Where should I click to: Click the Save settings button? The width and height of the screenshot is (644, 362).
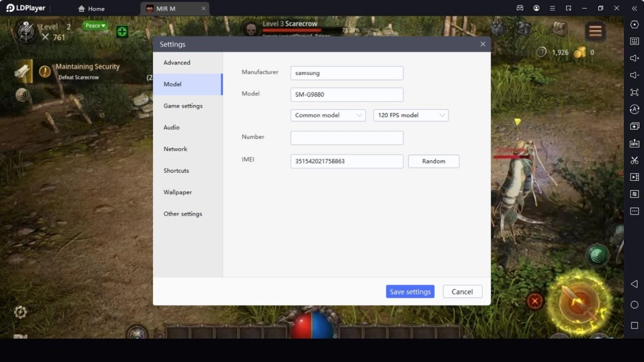pos(409,291)
